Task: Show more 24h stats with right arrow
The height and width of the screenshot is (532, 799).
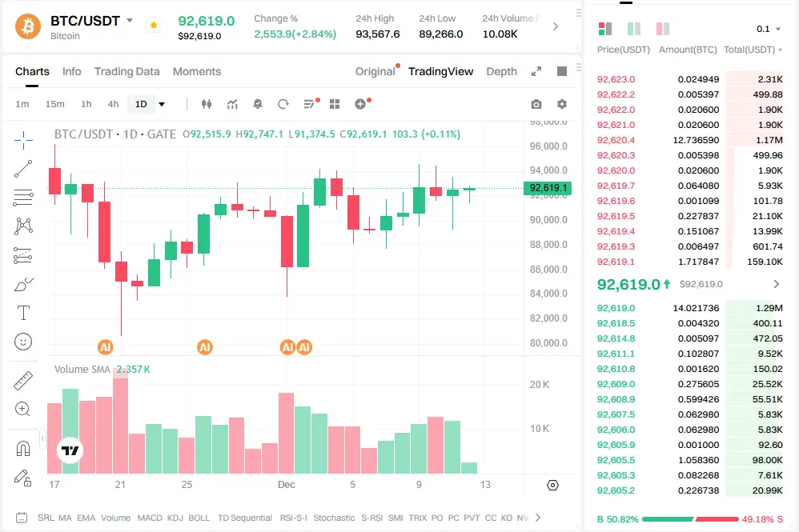Action: (556, 26)
